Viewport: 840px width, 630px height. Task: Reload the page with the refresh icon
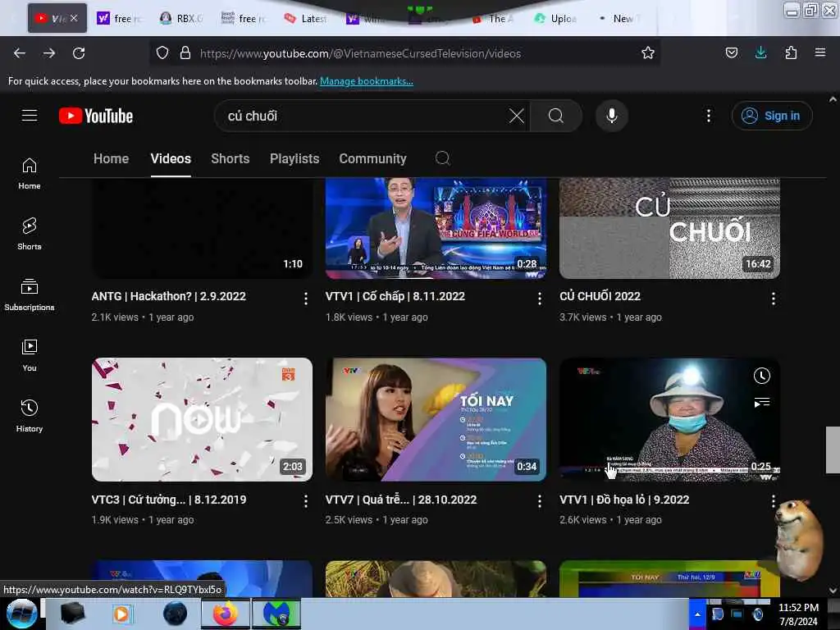pyautogui.click(x=79, y=53)
